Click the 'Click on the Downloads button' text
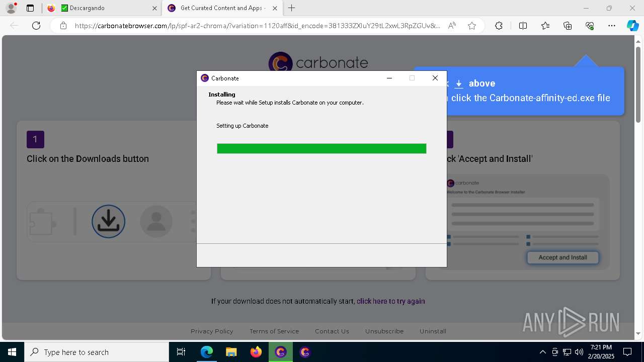Viewport: 644px width, 362px height. point(88,159)
